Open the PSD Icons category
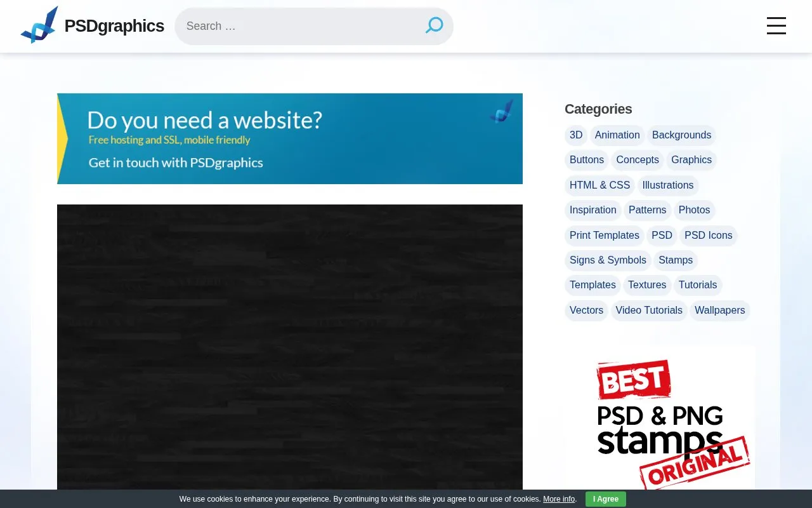Screen dimensions: 812x508 tap(709, 236)
